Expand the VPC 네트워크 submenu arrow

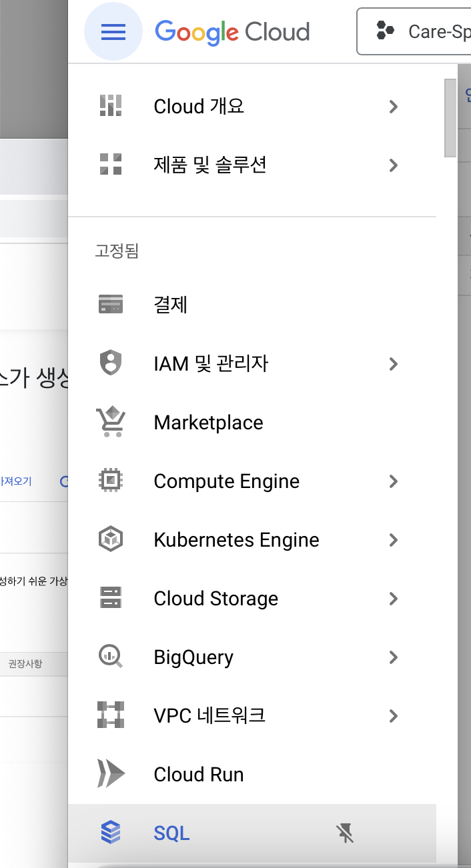393,715
